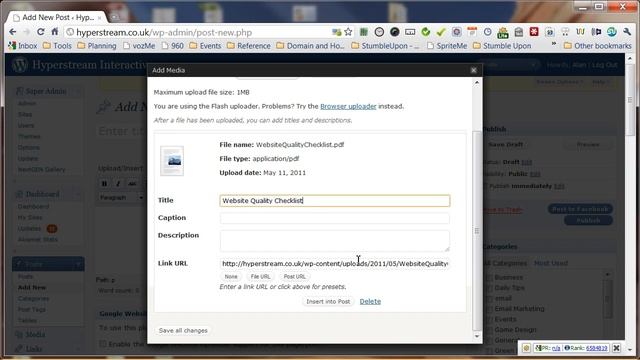This screenshot has height=360, width=640.
Task: Bookmark this page with the star icon
Action: point(348,32)
